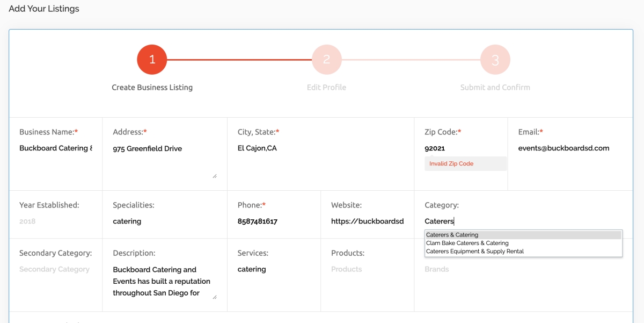Viewport: 644px width, 323px height.
Task: Click the Secondary Category field
Action: [56, 269]
